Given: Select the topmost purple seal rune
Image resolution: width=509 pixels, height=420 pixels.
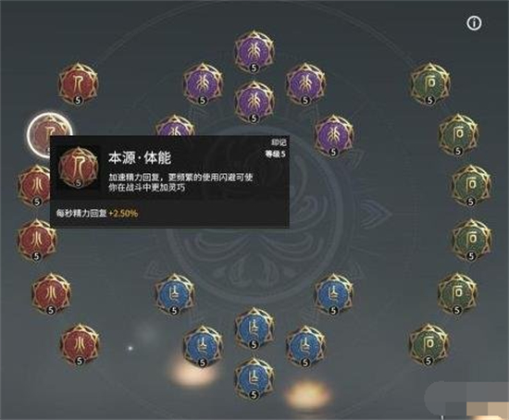Looking at the screenshot, I should tap(254, 52).
